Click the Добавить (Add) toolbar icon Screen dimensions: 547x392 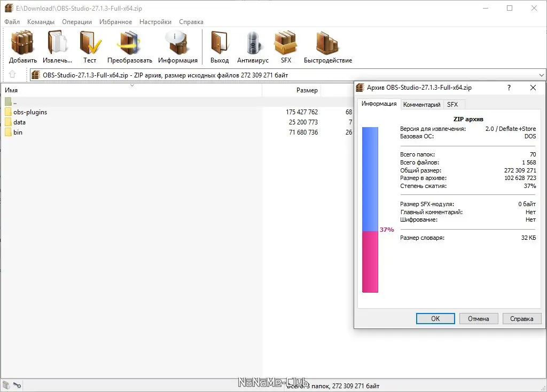tap(22, 43)
